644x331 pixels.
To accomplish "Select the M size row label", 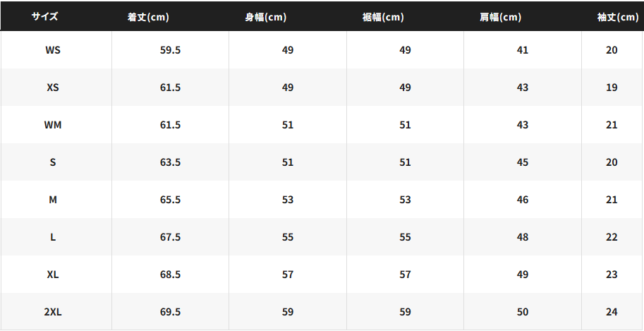I will click(x=53, y=200).
